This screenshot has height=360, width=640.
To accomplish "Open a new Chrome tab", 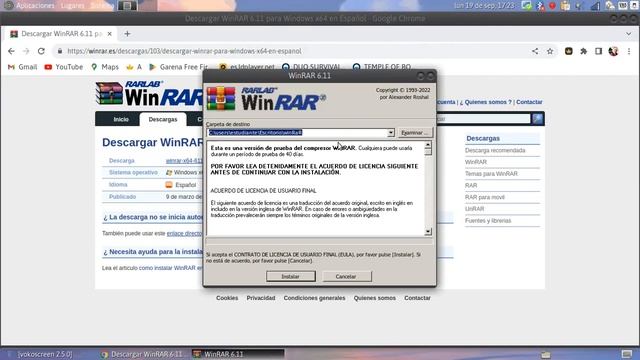I will tap(127, 34).
